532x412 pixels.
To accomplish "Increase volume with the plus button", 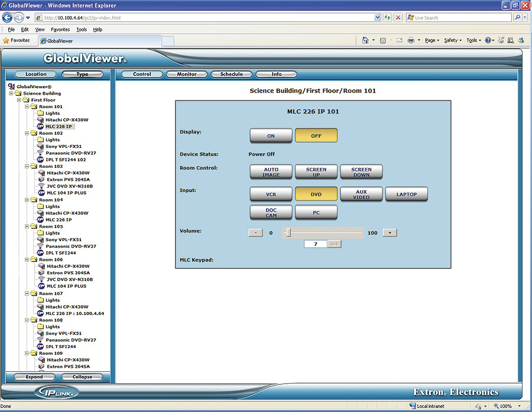I will [x=390, y=232].
